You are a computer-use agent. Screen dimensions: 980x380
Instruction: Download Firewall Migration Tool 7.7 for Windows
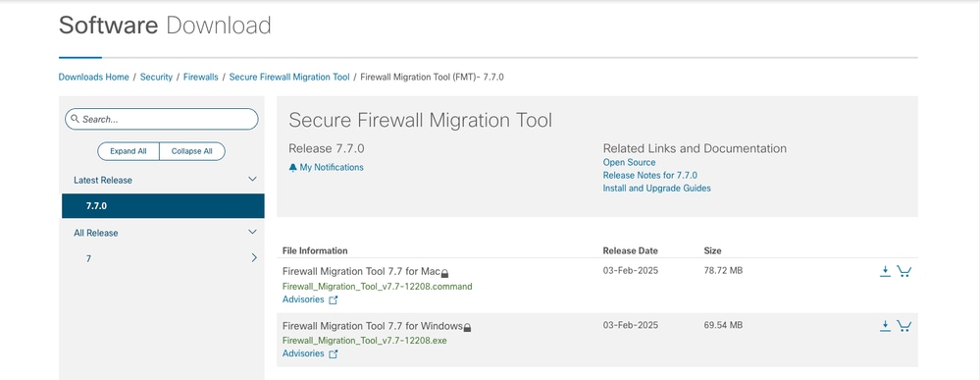(885, 326)
